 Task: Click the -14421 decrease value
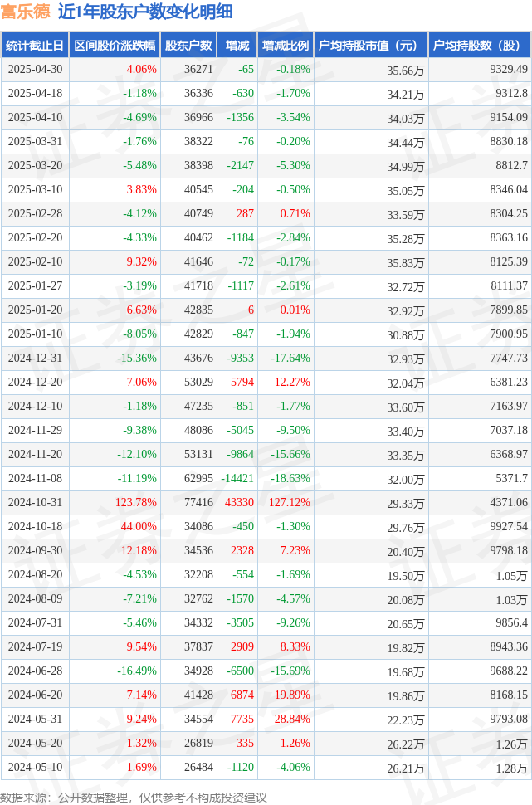[x=237, y=478]
